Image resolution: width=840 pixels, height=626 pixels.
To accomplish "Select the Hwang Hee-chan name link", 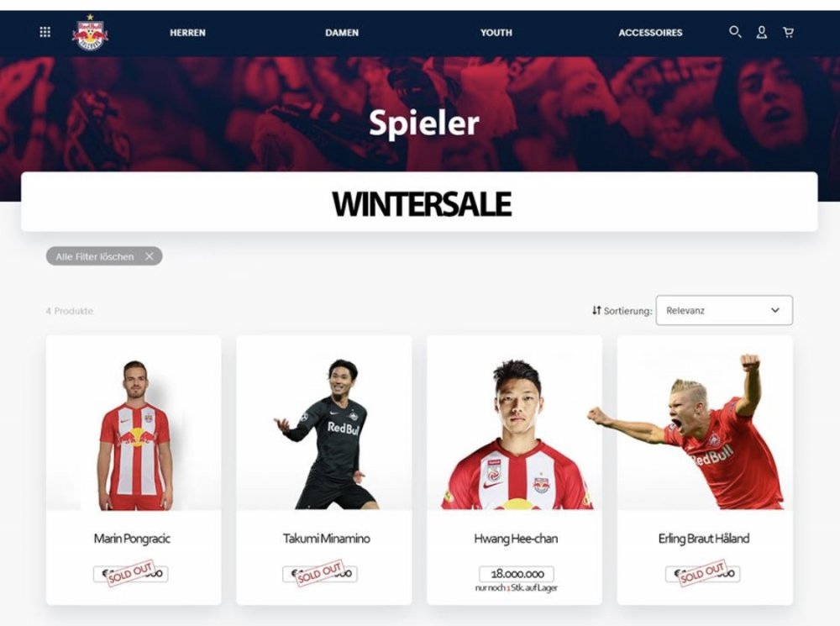I will (x=516, y=539).
